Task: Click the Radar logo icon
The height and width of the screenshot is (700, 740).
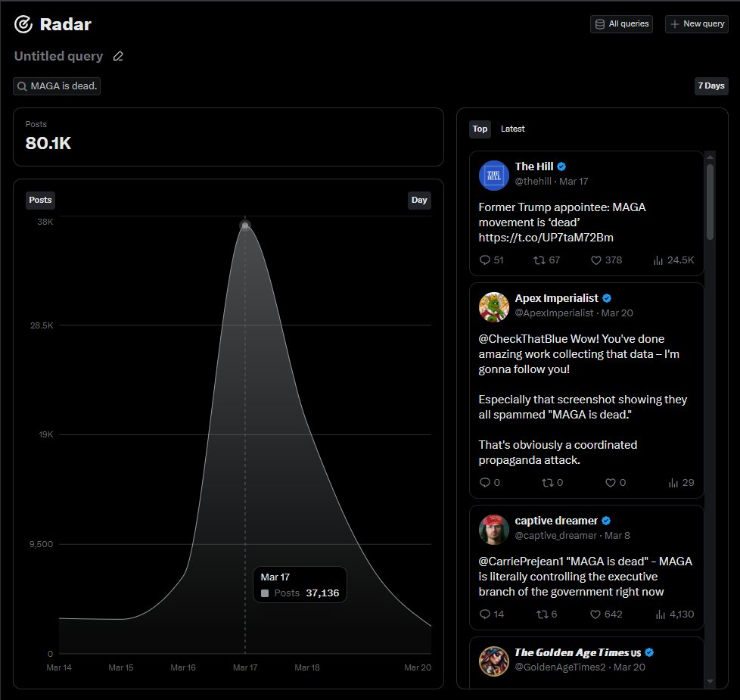Action: [23, 24]
